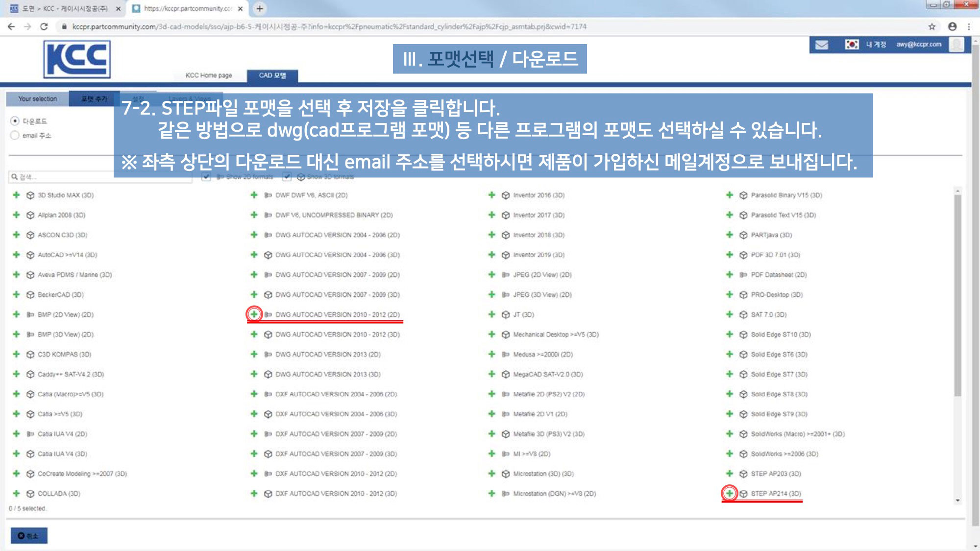Click the format list scrollbar thumb
This screenshot has height=551, width=980.
957,295
